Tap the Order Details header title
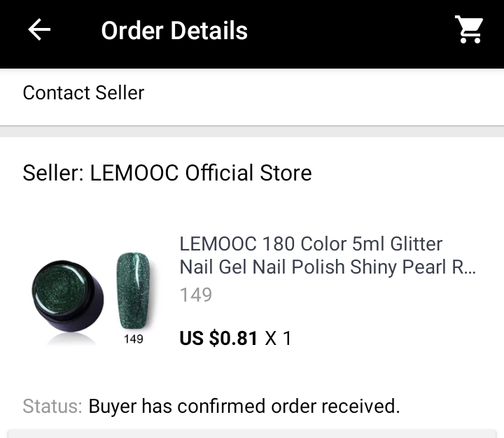This screenshot has height=438, width=504. 174,31
